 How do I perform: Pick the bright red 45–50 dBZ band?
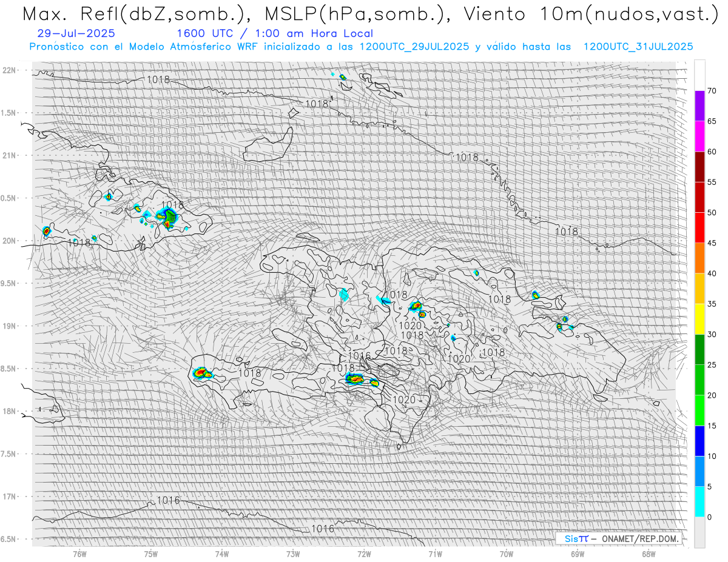(699, 228)
